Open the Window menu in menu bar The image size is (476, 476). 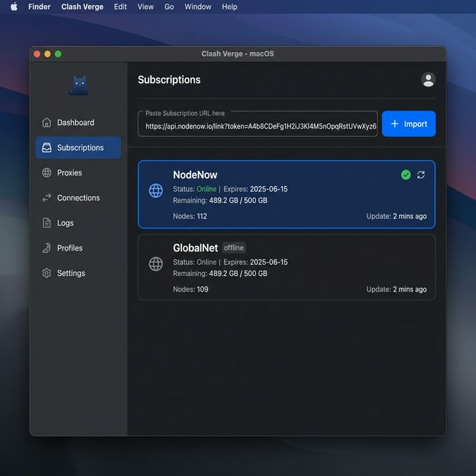click(198, 7)
